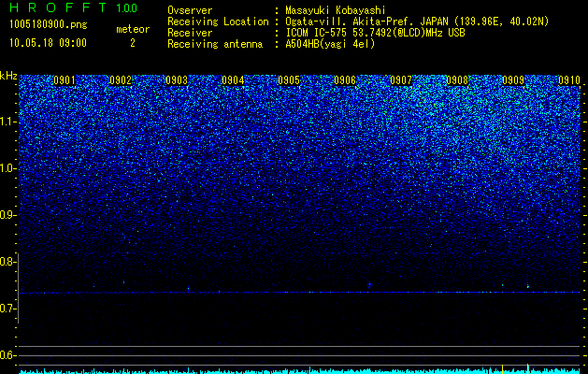
Task: Click the 1.0 frequency axis label
Action: click(x=8, y=168)
